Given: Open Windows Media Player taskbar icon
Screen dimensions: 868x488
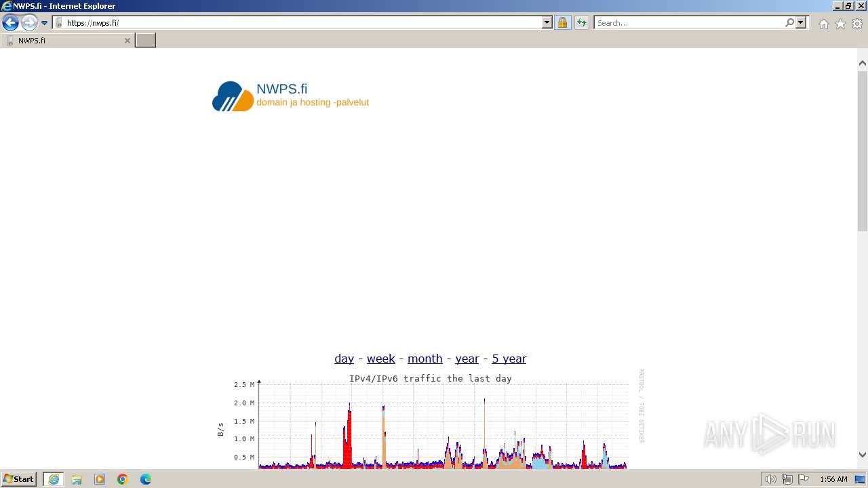Looking at the screenshot, I should pyautogui.click(x=100, y=479).
